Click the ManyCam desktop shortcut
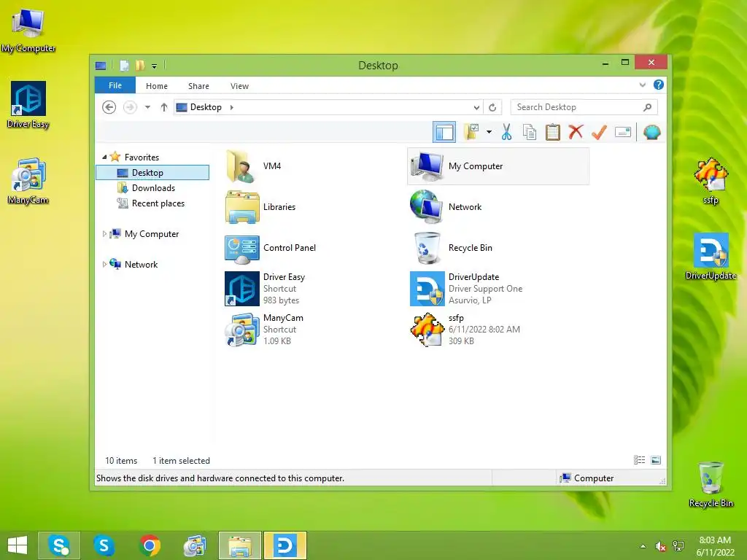Image resolution: width=747 pixels, height=560 pixels. coord(28,182)
